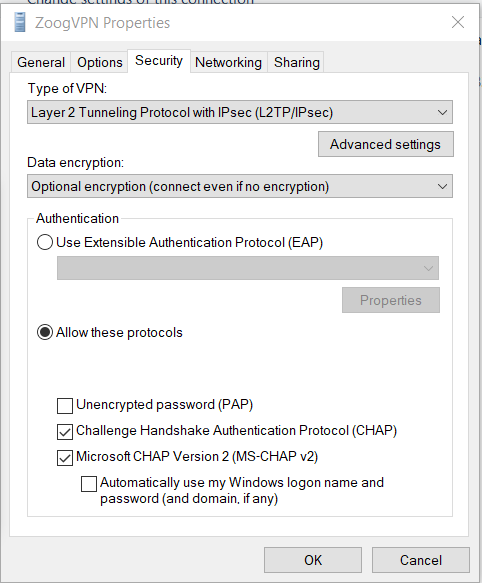Screen dimensions: 482x583
Task: Uncheck Challenge Handshake Authentication Protocol (CHAP)
Action: 65,432
